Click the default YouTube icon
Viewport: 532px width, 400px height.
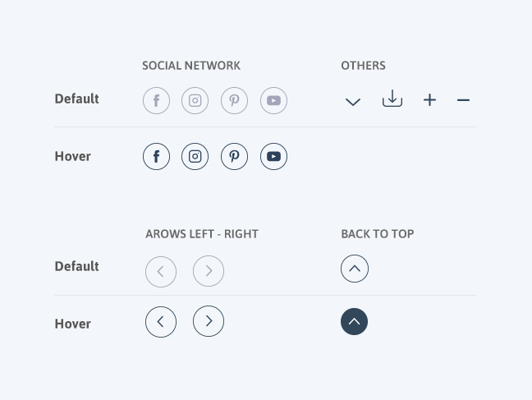coord(274,100)
